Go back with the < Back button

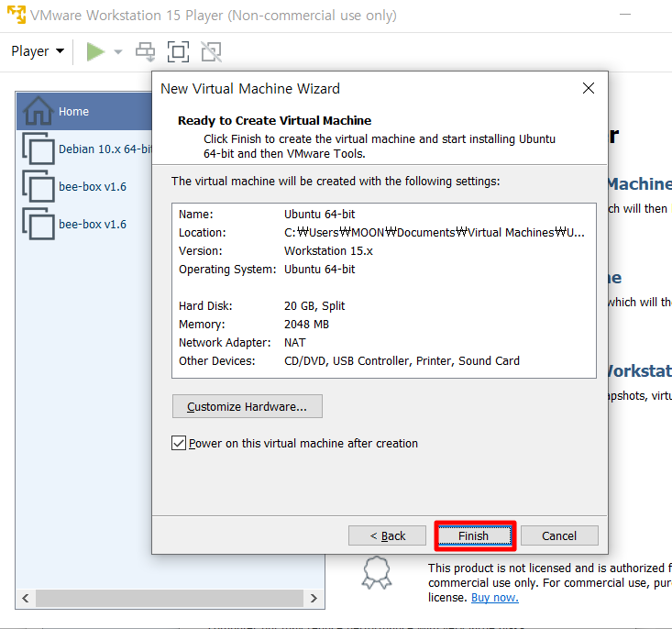(x=387, y=536)
